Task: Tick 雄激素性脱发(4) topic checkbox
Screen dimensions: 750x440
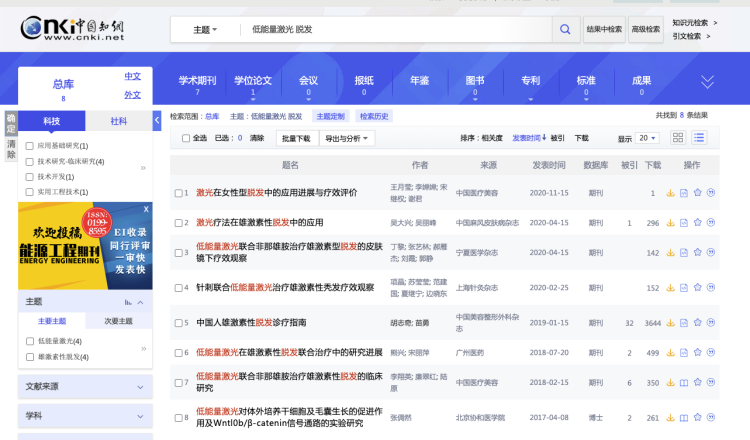Action: tap(30, 357)
